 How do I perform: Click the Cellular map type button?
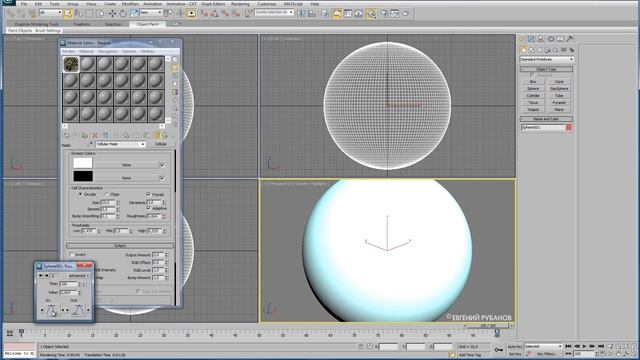coord(160,144)
